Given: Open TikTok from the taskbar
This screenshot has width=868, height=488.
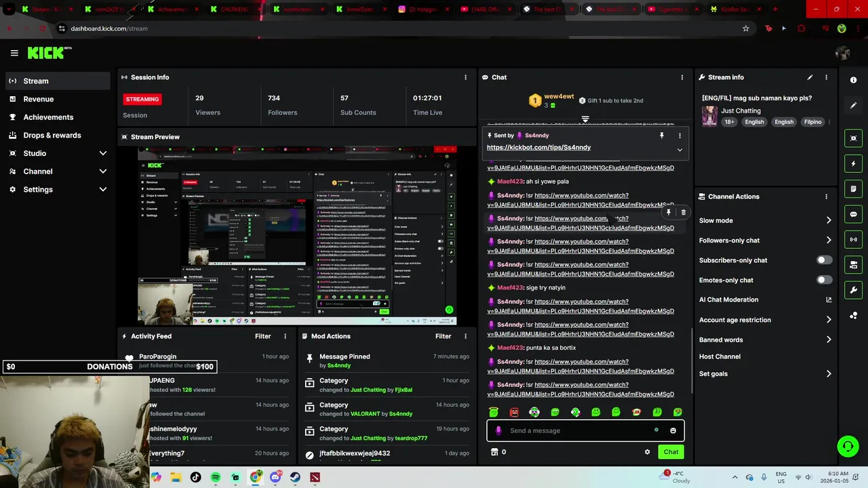Looking at the screenshot, I should 196,477.
